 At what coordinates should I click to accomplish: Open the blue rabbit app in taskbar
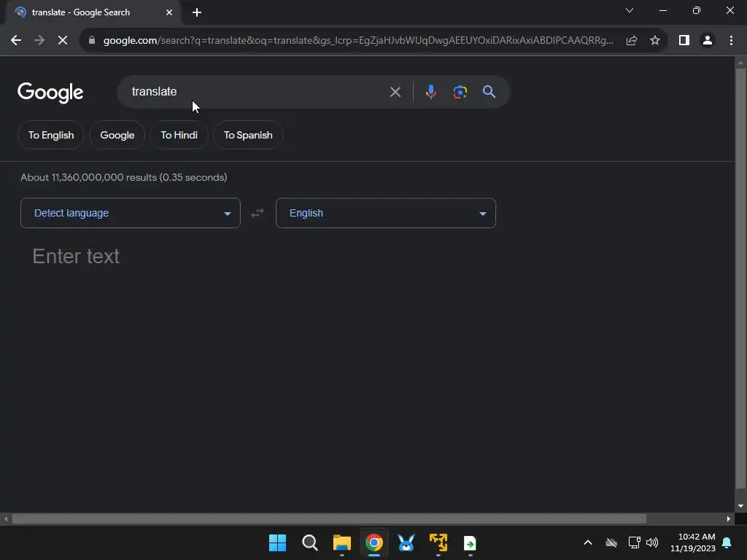pos(406,542)
